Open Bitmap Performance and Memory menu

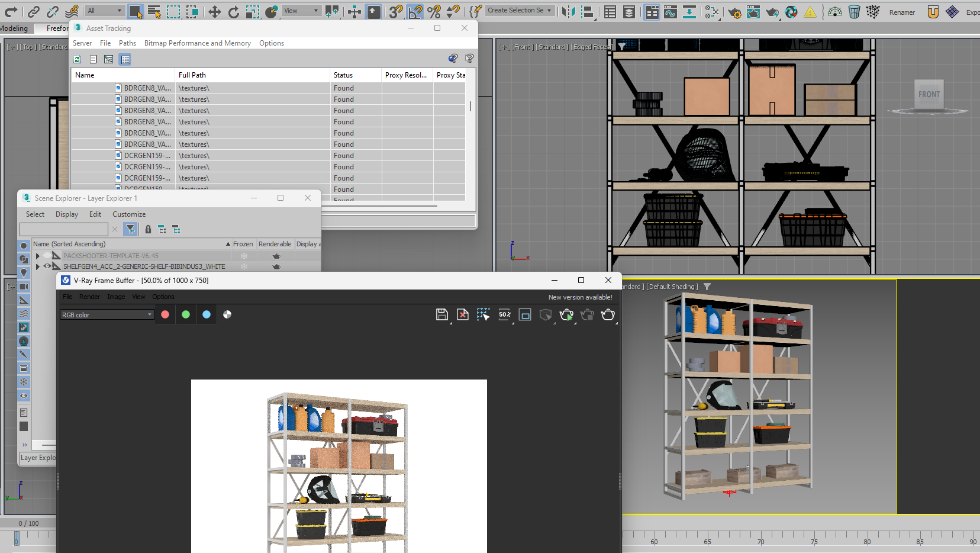[x=197, y=43]
